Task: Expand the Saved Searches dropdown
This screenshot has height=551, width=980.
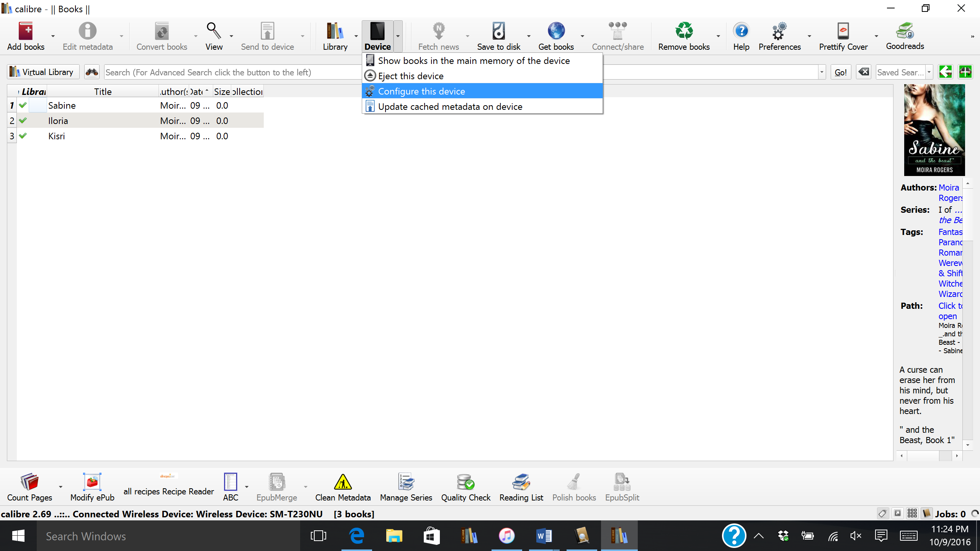Action: (929, 72)
